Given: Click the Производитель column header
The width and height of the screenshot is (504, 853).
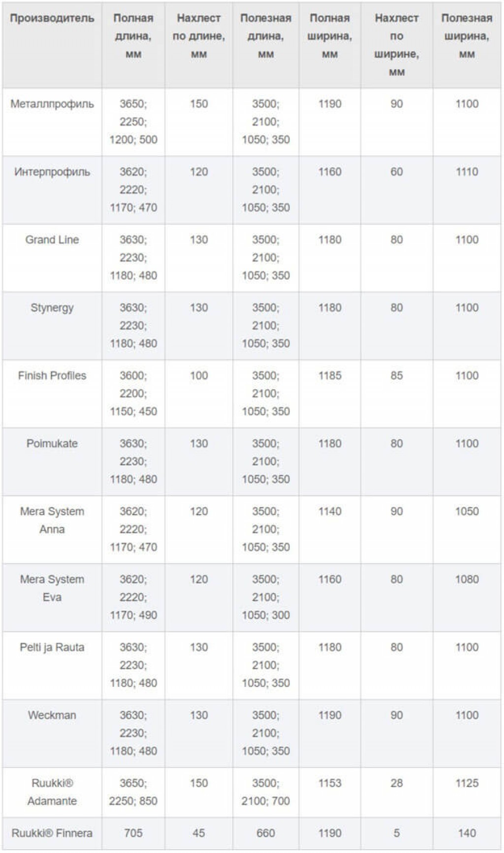Looking at the screenshot, I should click(52, 18).
